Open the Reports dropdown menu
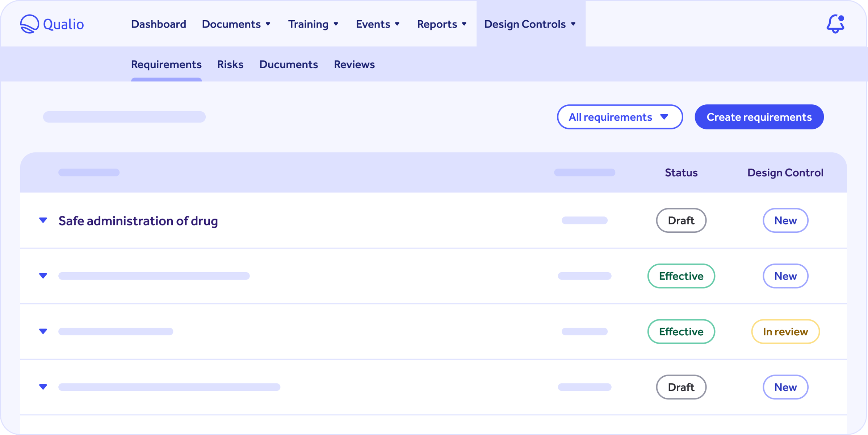 (x=442, y=24)
